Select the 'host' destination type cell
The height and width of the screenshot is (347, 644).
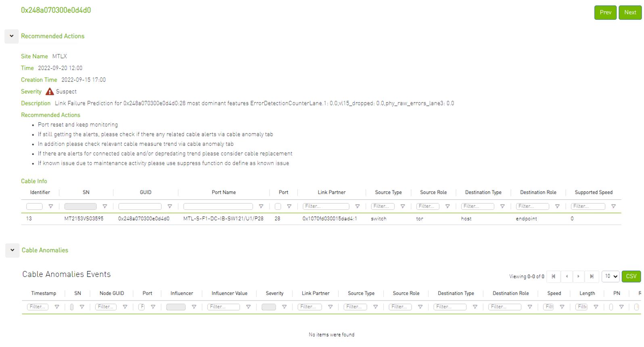click(466, 219)
